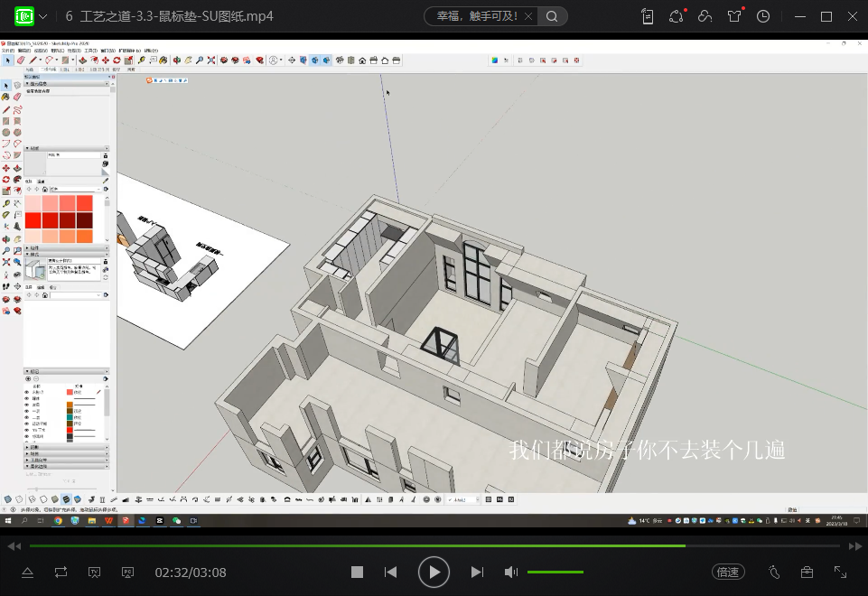Viewport: 868px width, 596px height.
Task: Open the mobile device casting icon
Action: coord(648,16)
